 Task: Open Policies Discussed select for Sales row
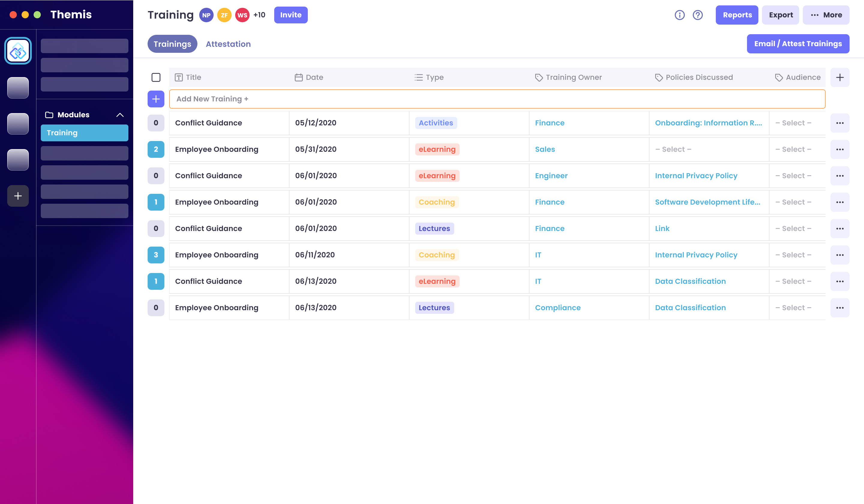tap(673, 149)
